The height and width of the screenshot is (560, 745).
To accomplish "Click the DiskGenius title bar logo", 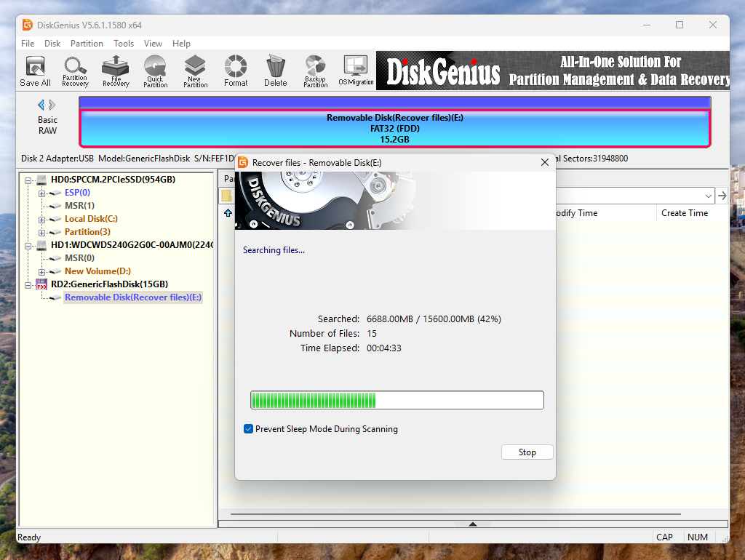I will coord(28,25).
